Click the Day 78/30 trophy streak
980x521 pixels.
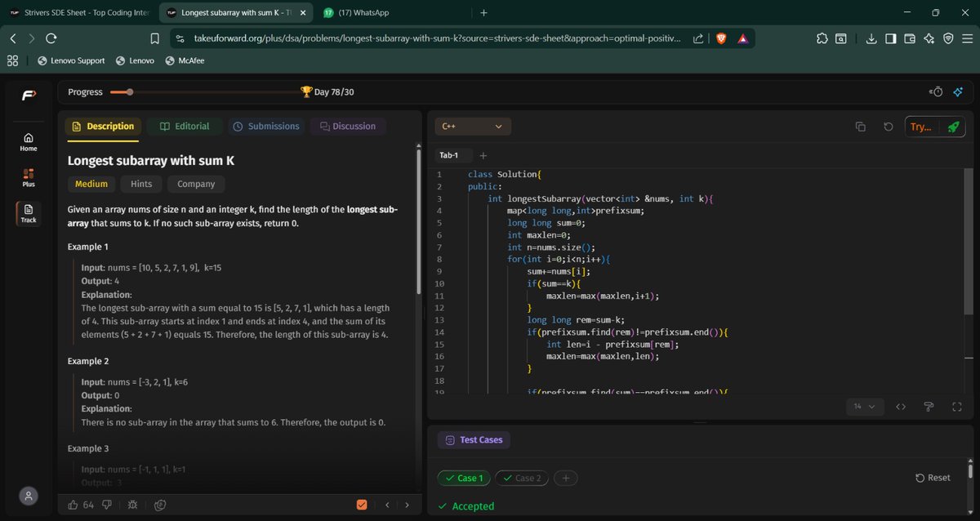click(327, 92)
